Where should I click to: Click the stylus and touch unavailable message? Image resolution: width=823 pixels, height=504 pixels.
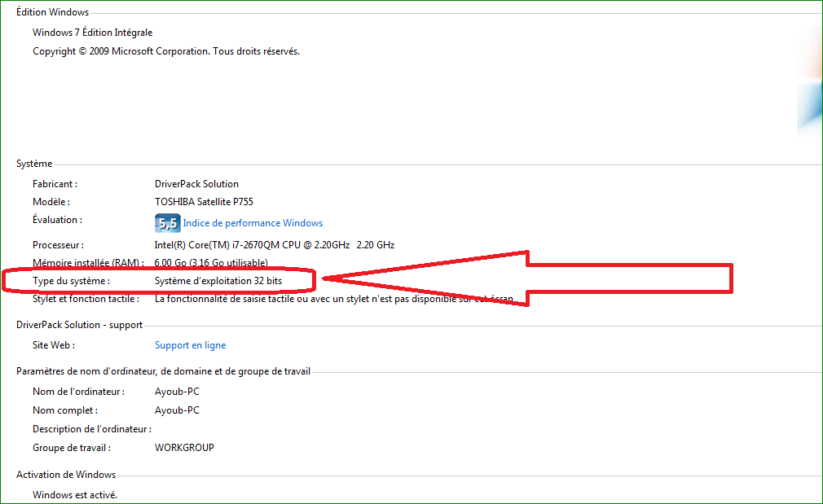pos(334,299)
